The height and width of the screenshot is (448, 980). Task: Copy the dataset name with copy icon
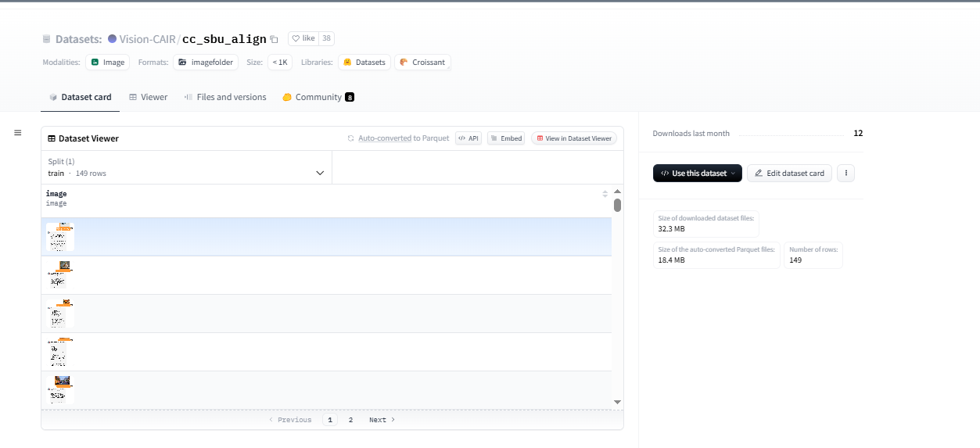(274, 39)
